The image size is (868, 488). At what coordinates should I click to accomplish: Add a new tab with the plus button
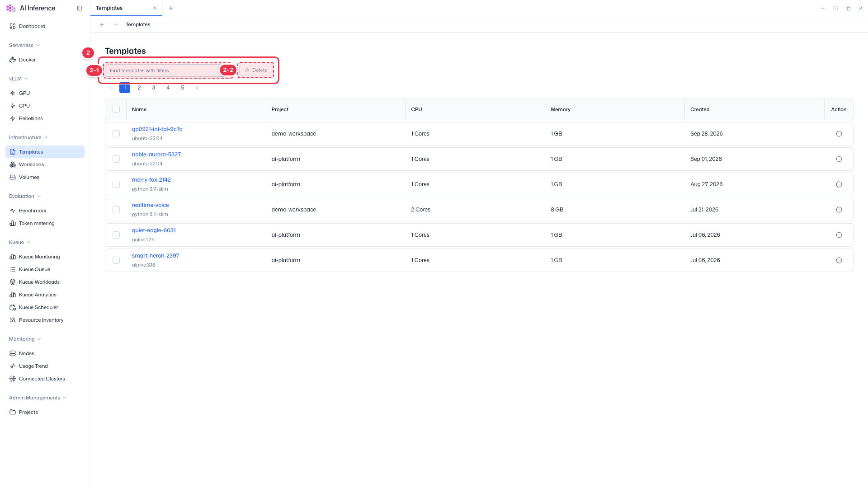click(x=171, y=8)
